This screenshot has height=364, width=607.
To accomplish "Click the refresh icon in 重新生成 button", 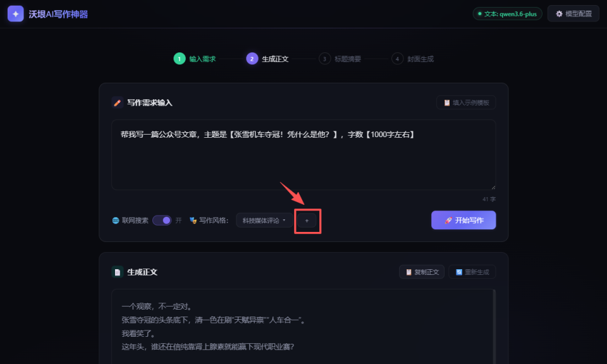I will 459,271.
